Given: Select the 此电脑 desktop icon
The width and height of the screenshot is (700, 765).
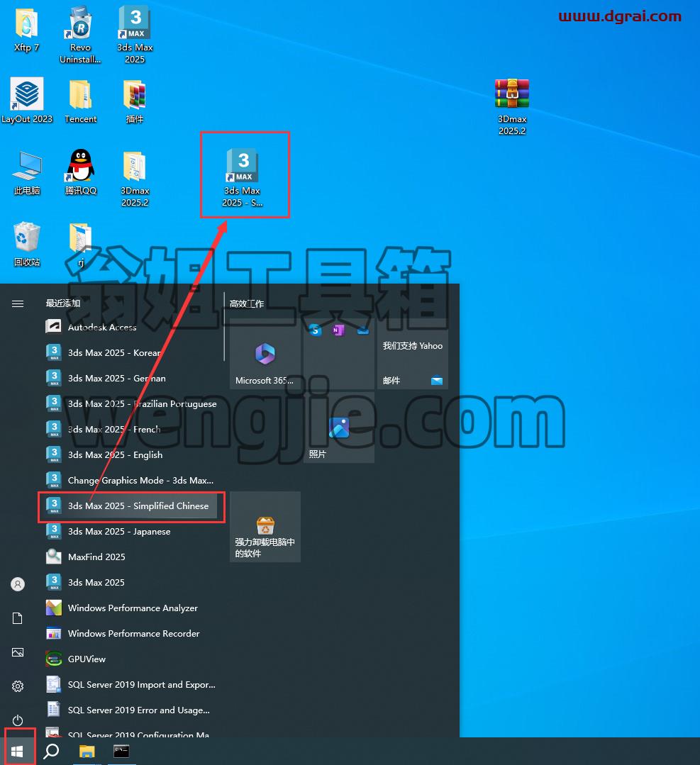Looking at the screenshot, I should tap(27, 173).
